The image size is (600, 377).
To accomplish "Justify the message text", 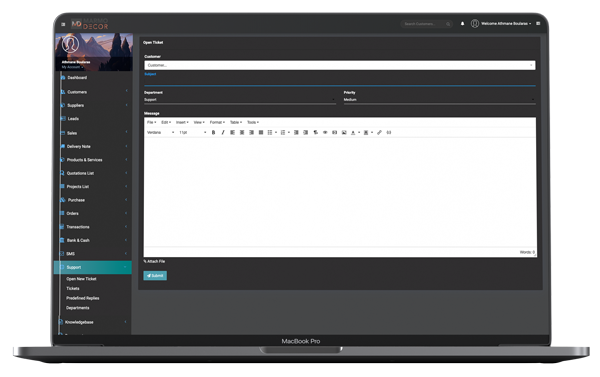I will tap(261, 132).
